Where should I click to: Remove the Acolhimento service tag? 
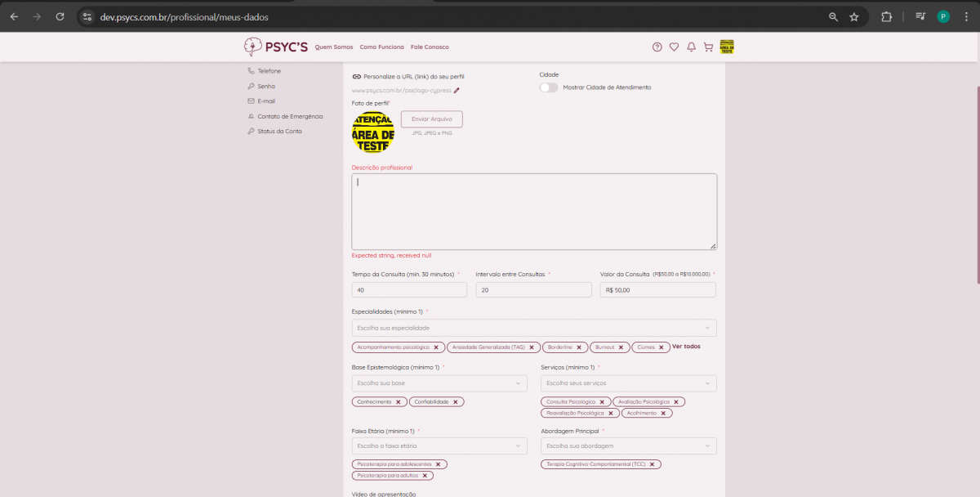pyautogui.click(x=664, y=414)
